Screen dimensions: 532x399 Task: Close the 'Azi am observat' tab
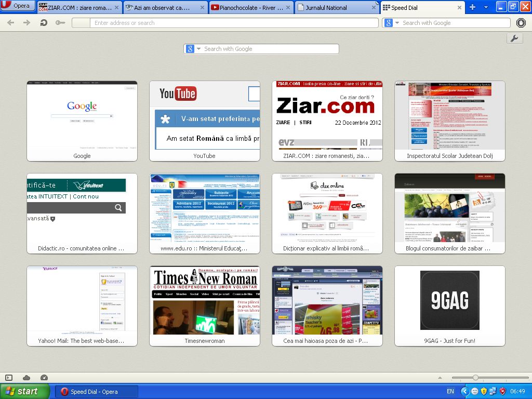click(202, 7)
